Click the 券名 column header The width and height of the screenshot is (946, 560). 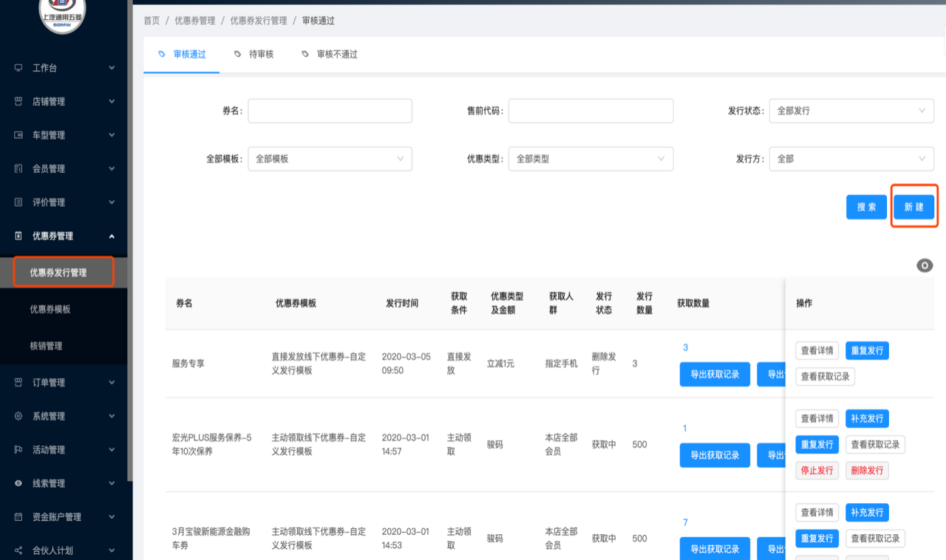(x=184, y=304)
